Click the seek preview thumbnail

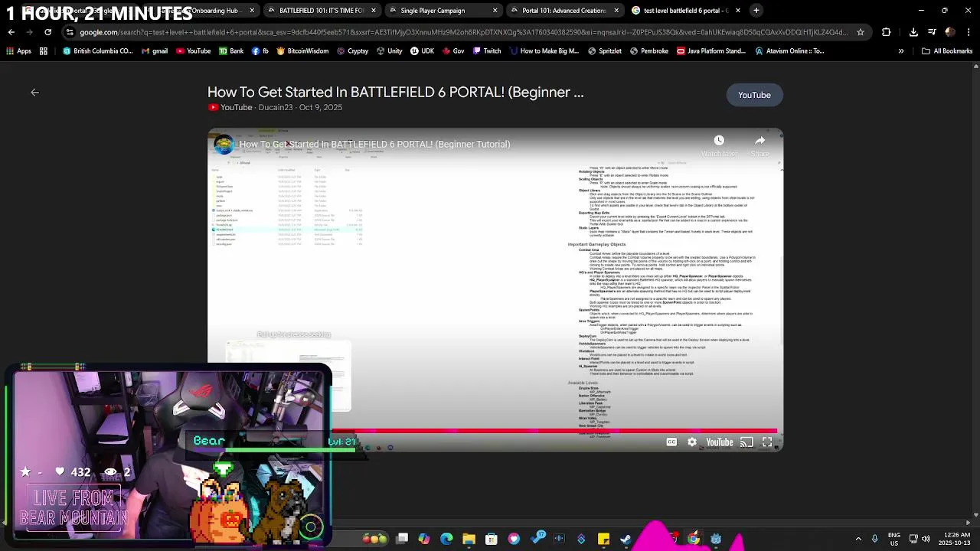[289, 377]
